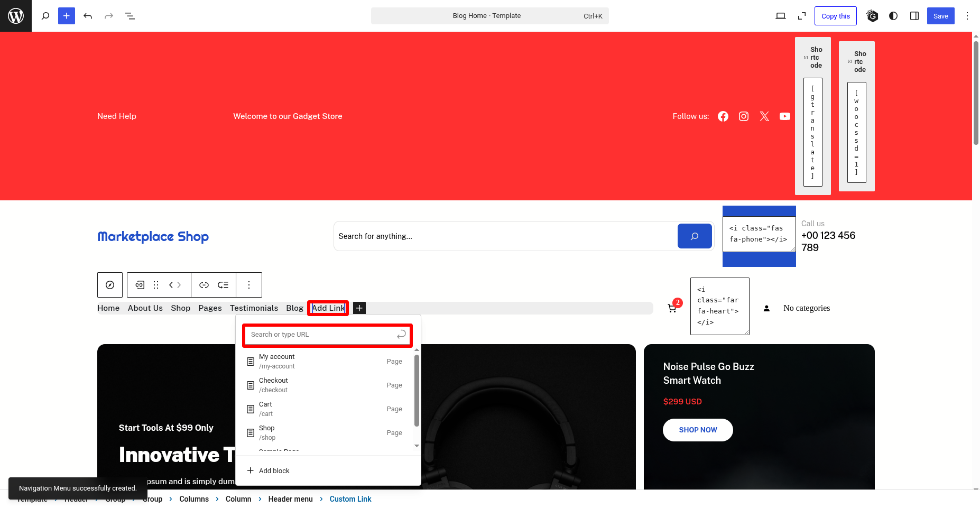This screenshot has height=508, width=980.
Task: Click the WordPress logo icon
Action: click(16, 16)
